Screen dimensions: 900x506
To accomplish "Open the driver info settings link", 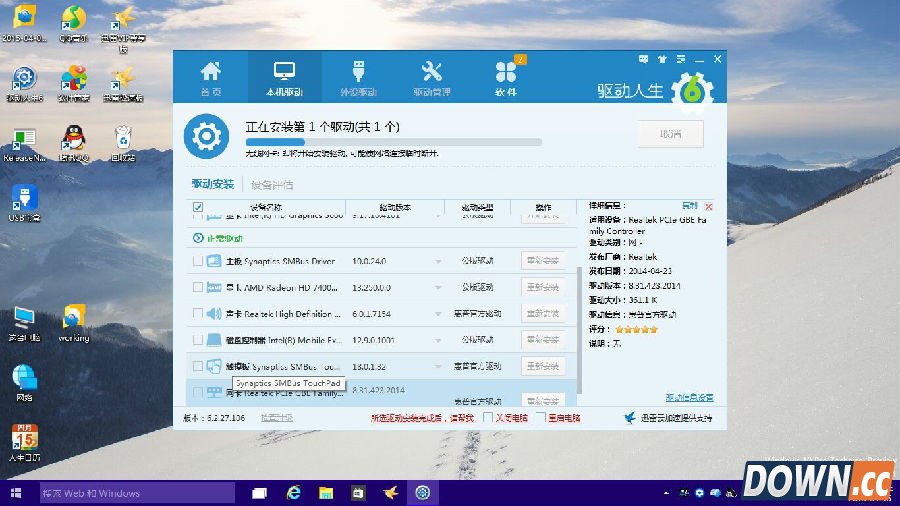I will coord(689,397).
